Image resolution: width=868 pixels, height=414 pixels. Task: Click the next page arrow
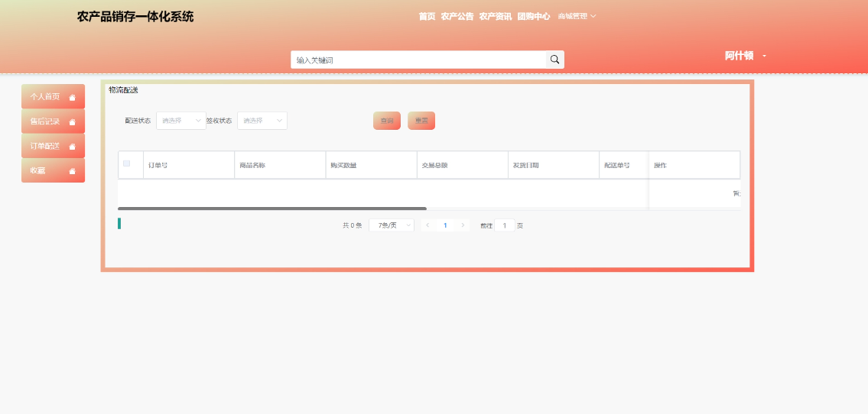pos(463,225)
